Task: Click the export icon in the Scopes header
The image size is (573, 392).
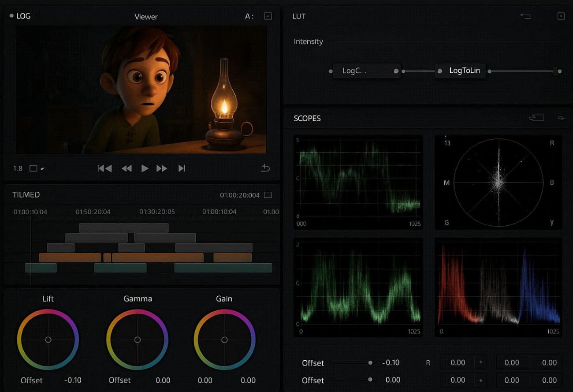Action: point(536,118)
